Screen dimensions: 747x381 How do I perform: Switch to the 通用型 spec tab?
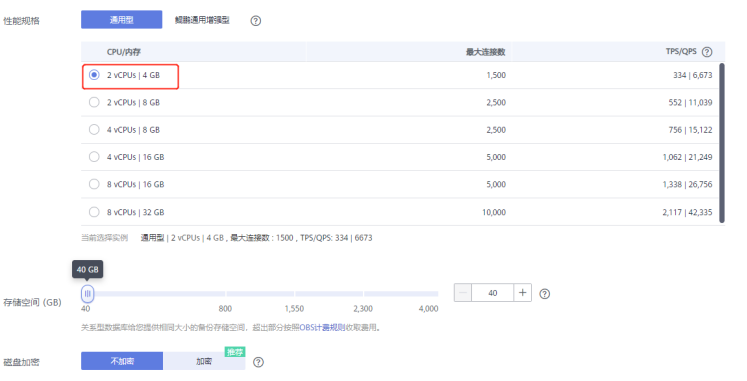(x=121, y=20)
